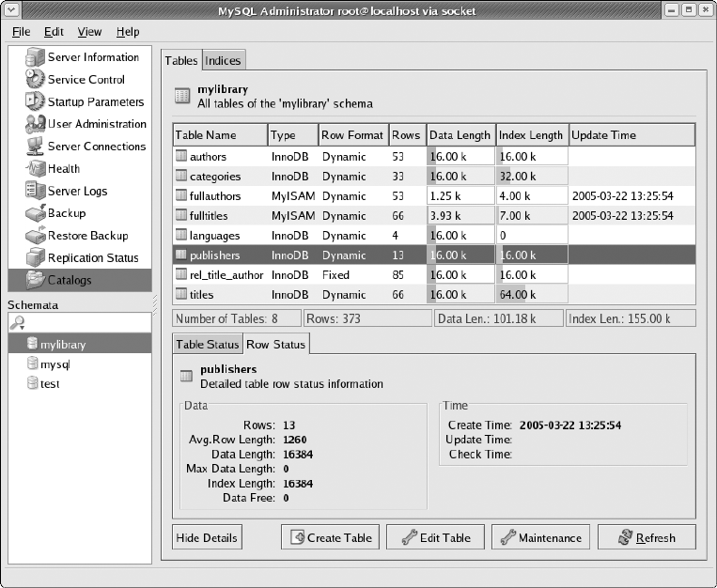This screenshot has width=717, height=588.
Task: Sort by the Table Name column header
Action: point(221,135)
